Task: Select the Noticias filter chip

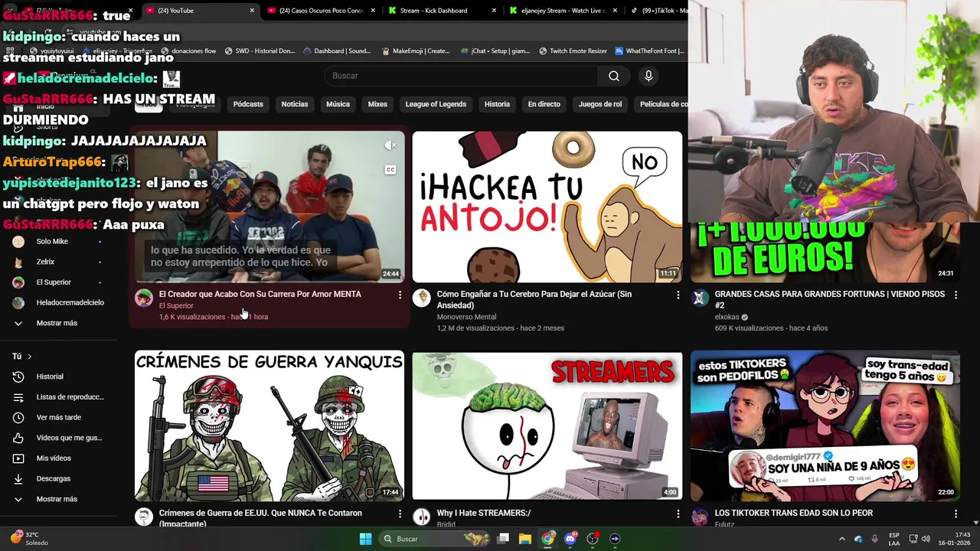Action: click(295, 104)
